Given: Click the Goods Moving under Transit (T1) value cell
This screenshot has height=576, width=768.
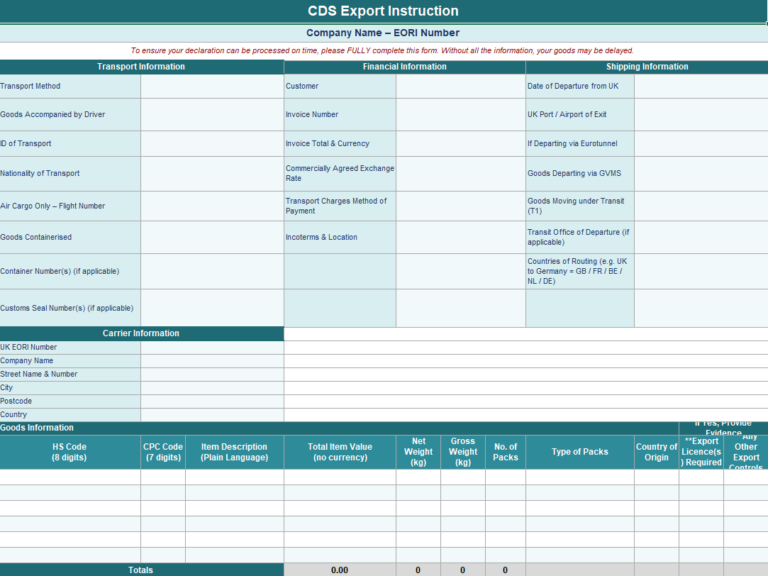Looking at the screenshot, I should [x=701, y=206].
